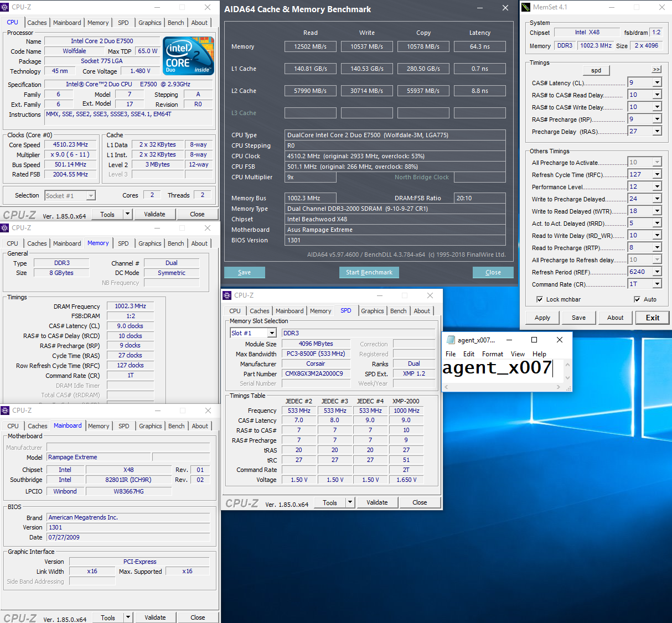Click CPU-Z app icon in Memory window title
Screen dimensions: 672x623
[x=5, y=228]
